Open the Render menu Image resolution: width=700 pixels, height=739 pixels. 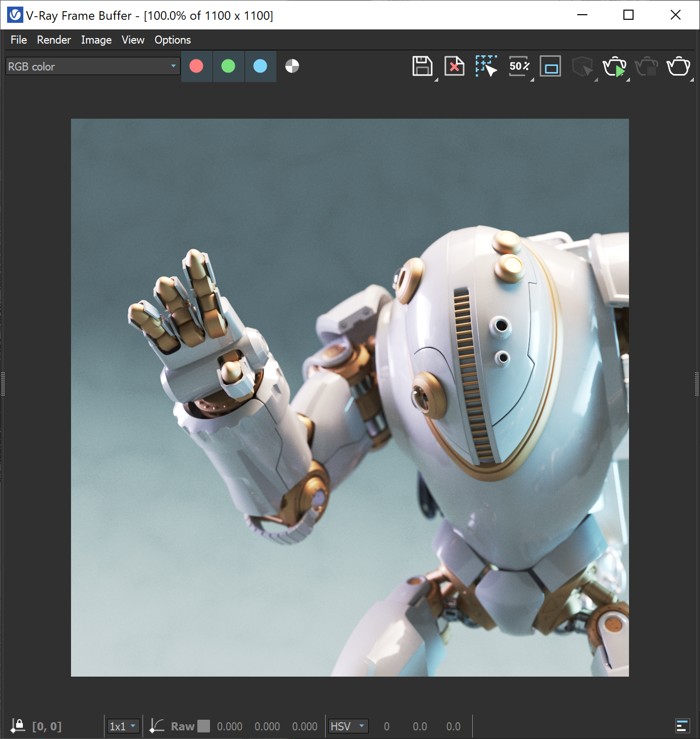(x=53, y=40)
